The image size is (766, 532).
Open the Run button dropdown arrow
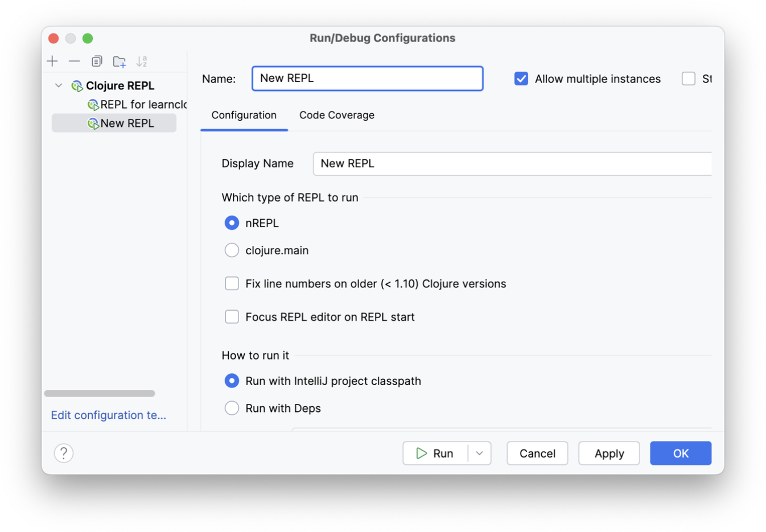click(479, 453)
